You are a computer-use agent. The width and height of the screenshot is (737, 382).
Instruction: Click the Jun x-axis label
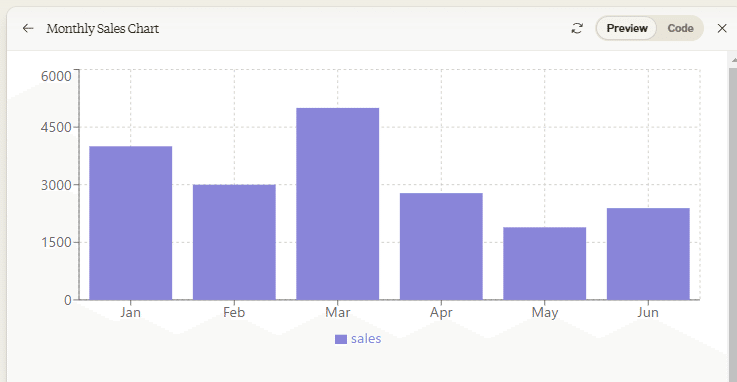pos(648,312)
